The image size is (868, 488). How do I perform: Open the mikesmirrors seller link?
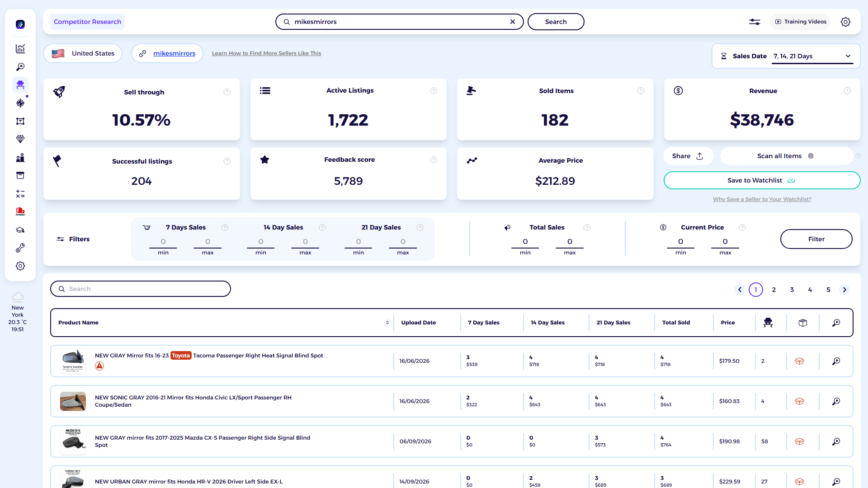tap(174, 53)
